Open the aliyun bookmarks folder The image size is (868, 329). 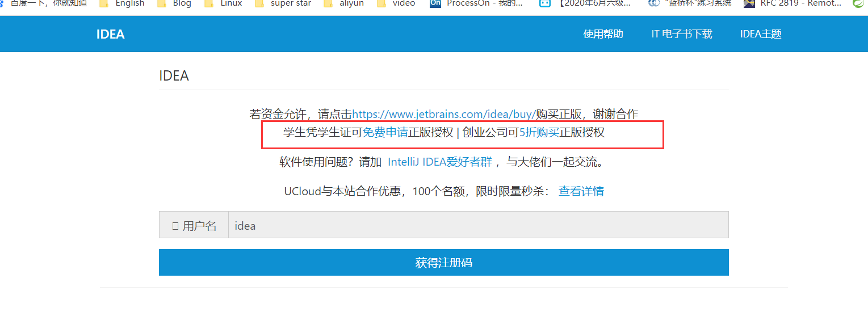[x=343, y=3]
